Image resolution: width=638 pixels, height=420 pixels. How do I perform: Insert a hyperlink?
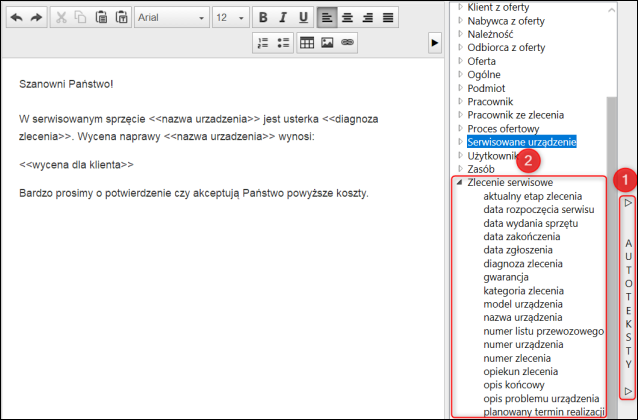tap(347, 43)
